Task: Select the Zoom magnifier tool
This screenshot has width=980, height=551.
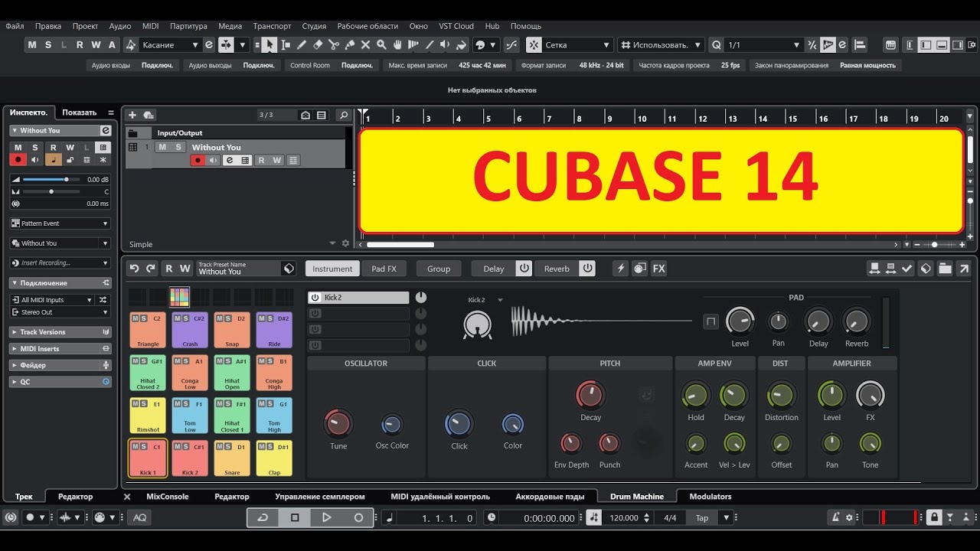Action: click(382, 45)
